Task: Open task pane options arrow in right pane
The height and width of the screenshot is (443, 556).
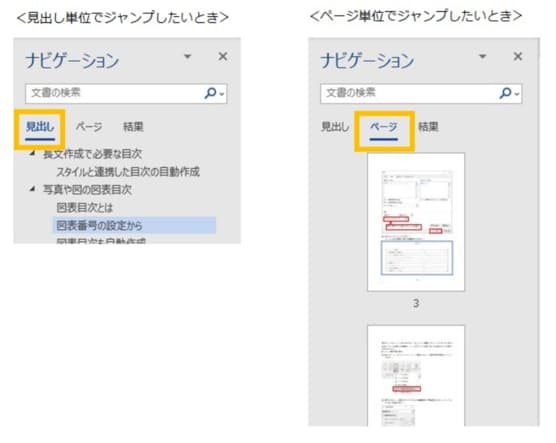Action: 483,56
